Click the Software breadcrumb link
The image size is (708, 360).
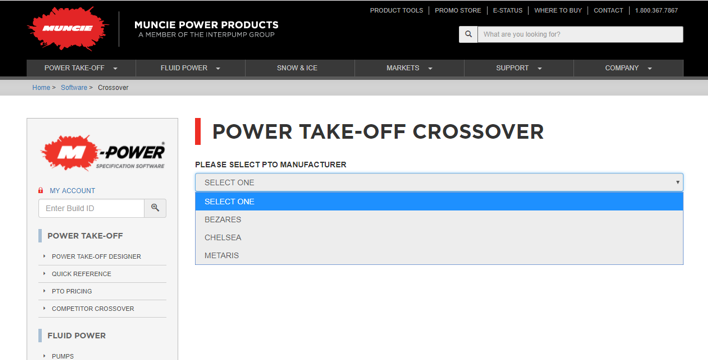point(74,88)
